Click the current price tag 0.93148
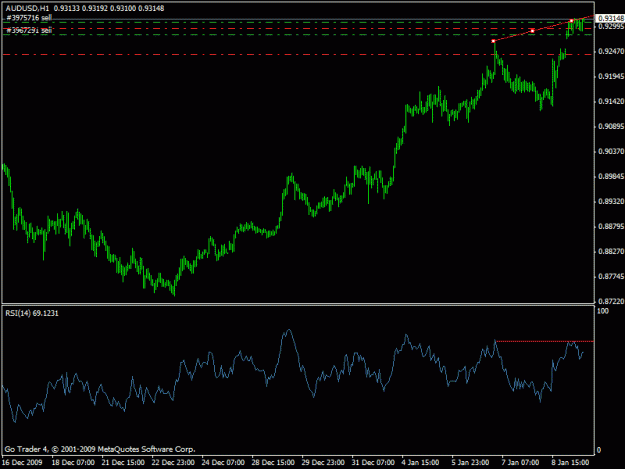Image resolution: width=625 pixels, height=469 pixels. point(611,18)
